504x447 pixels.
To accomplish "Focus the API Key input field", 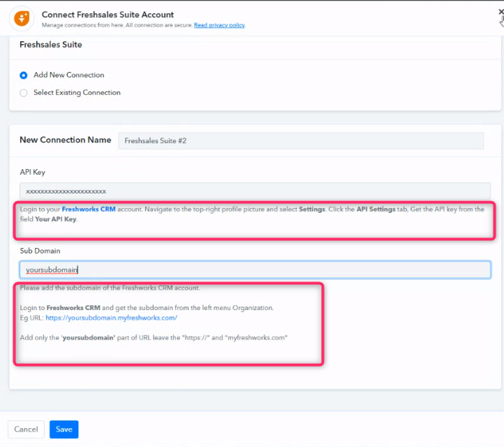I will [x=255, y=191].
